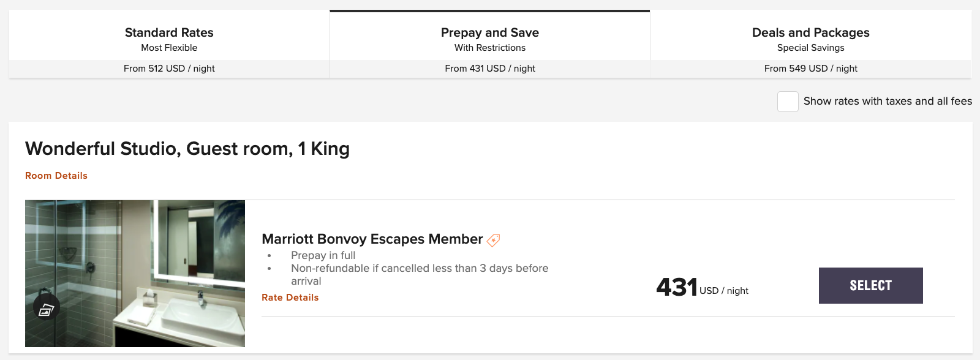
Task: Click the Most Flexible subtitle under Standard Rates
Action: point(168,48)
